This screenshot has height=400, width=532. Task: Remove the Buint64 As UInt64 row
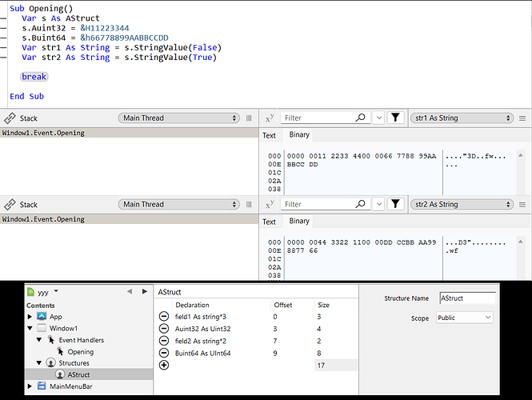click(164, 353)
